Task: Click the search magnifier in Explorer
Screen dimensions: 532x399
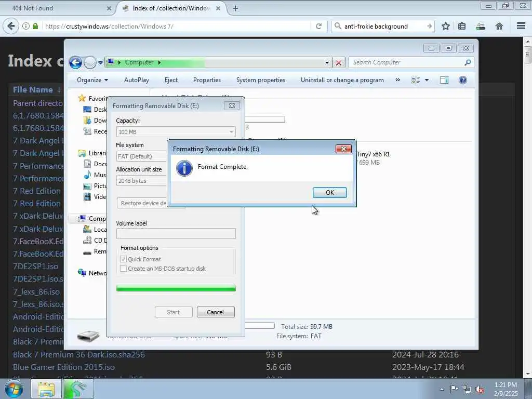Action: pos(468,62)
